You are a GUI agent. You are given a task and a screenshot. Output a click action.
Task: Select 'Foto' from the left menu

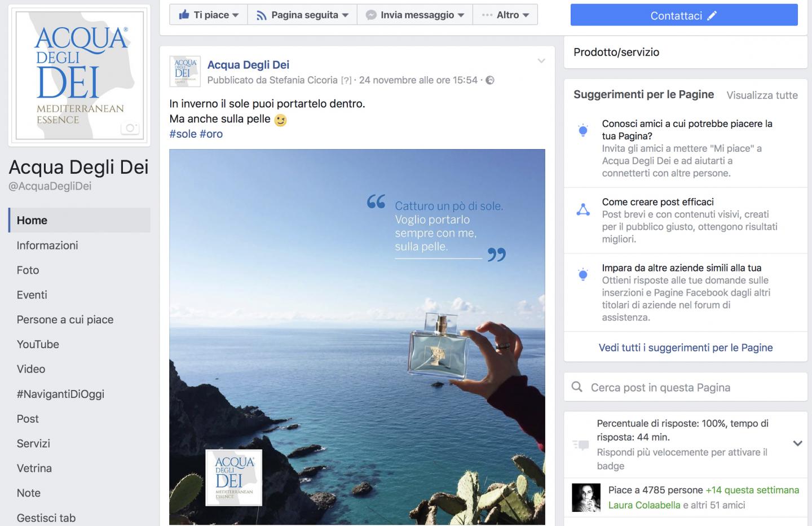[28, 270]
